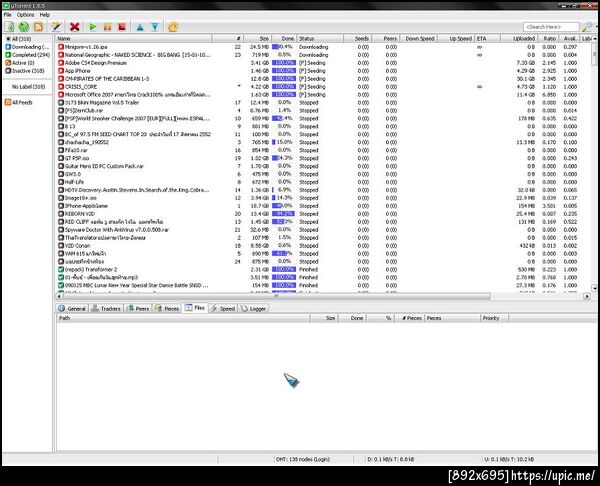Sort torrents by the Ratio column header
The image size is (600, 486).
[548, 39]
